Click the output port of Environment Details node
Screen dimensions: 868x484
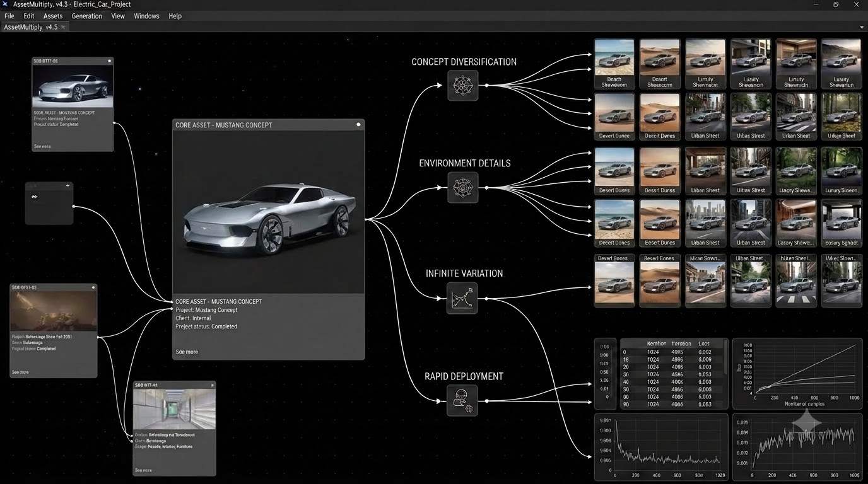click(486, 187)
